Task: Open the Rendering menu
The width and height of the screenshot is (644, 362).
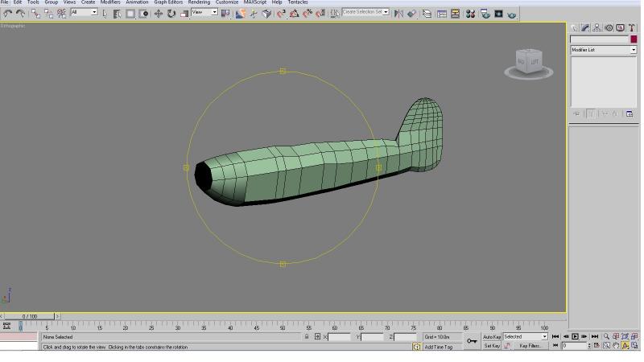Action: click(x=199, y=2)
